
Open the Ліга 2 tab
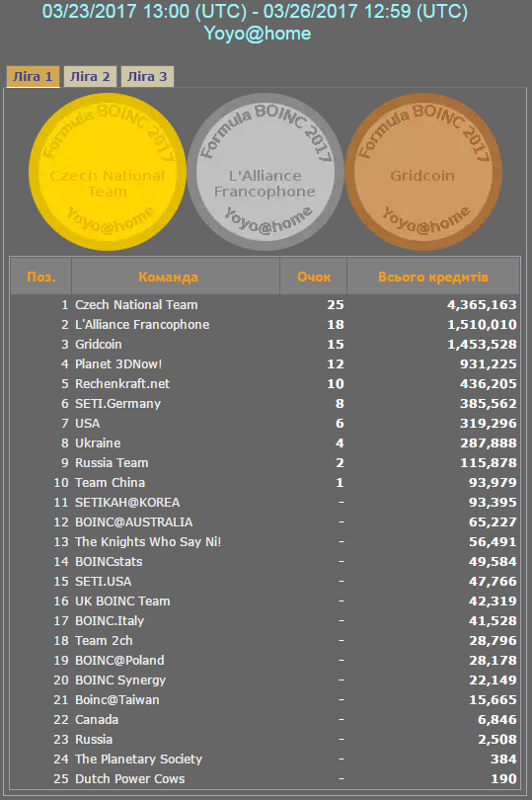pos(90,76)
